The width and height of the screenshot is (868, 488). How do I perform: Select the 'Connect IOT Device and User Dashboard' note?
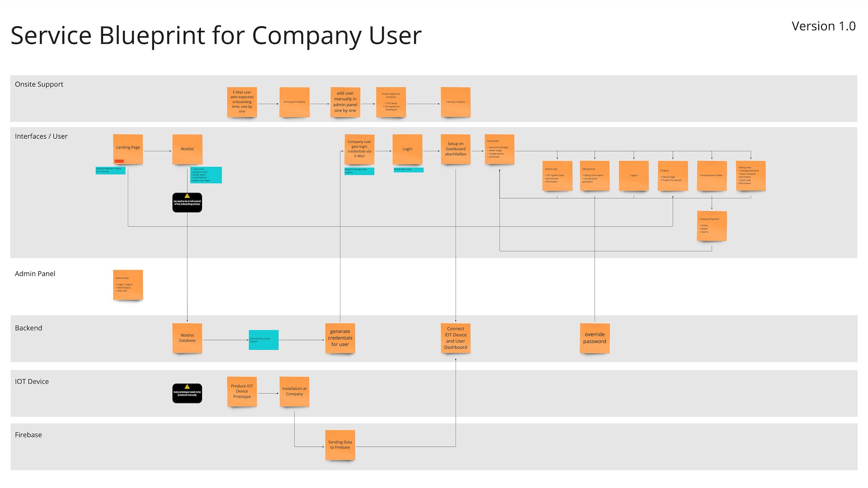click(x=455, y=338)
